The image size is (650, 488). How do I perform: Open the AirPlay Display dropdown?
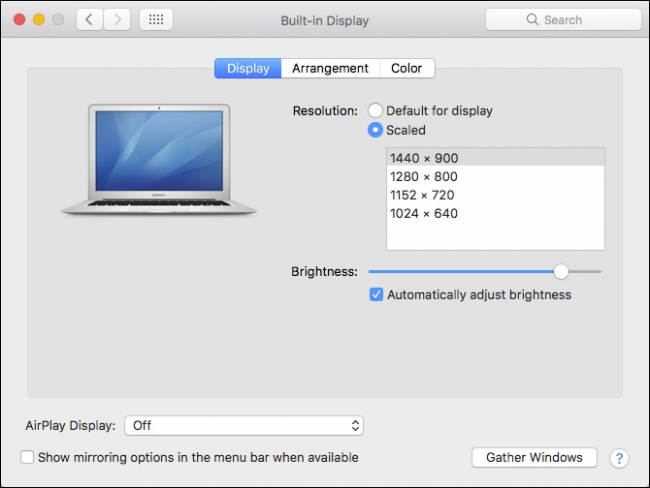pyautogui.click(x=244, y=425)
